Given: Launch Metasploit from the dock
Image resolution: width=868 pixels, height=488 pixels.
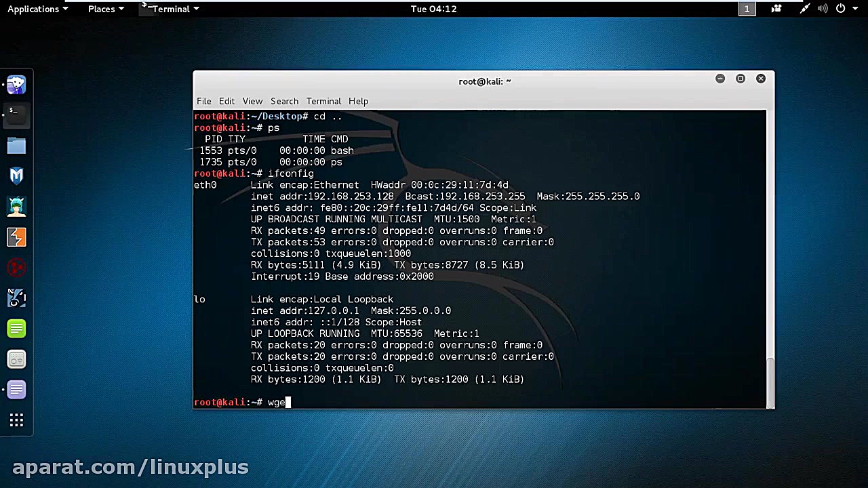Looking at the screenshot, I should pos(16,176).
